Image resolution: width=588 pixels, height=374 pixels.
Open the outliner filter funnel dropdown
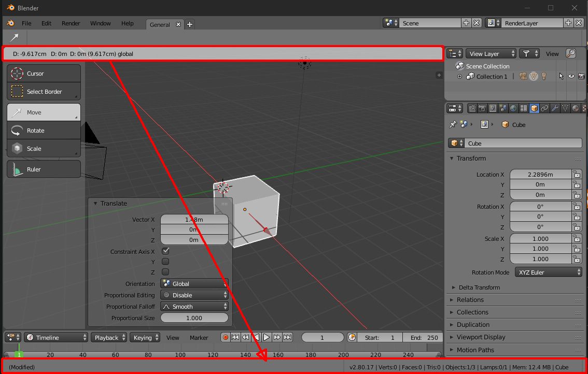pos(529,53)
